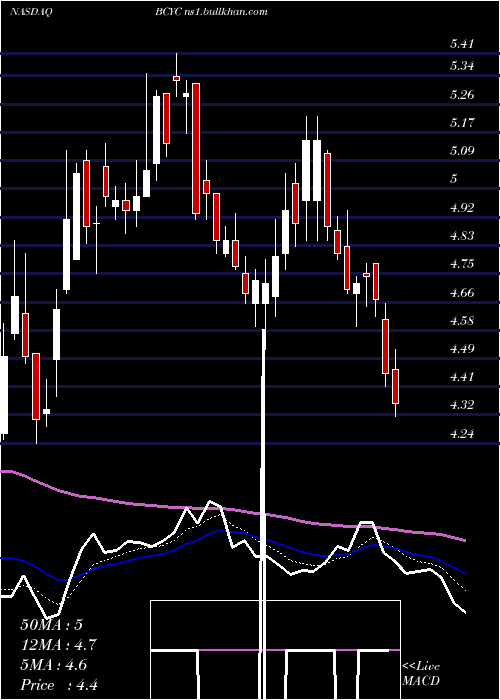Click the 5.34 price axis label
This screenshot has width=500, height=700.
coord(462,66)
